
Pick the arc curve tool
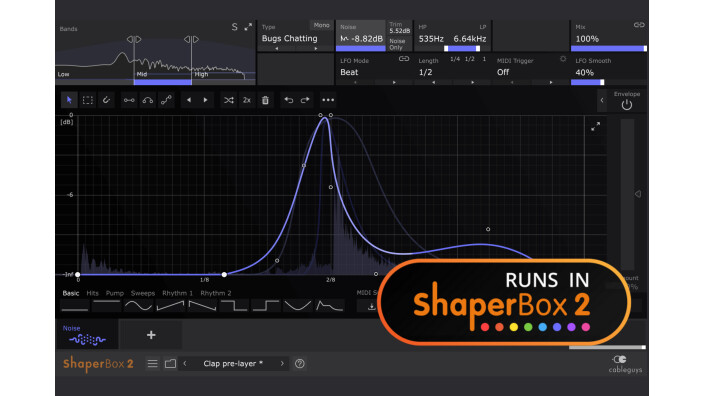click(x=148, y=100)
